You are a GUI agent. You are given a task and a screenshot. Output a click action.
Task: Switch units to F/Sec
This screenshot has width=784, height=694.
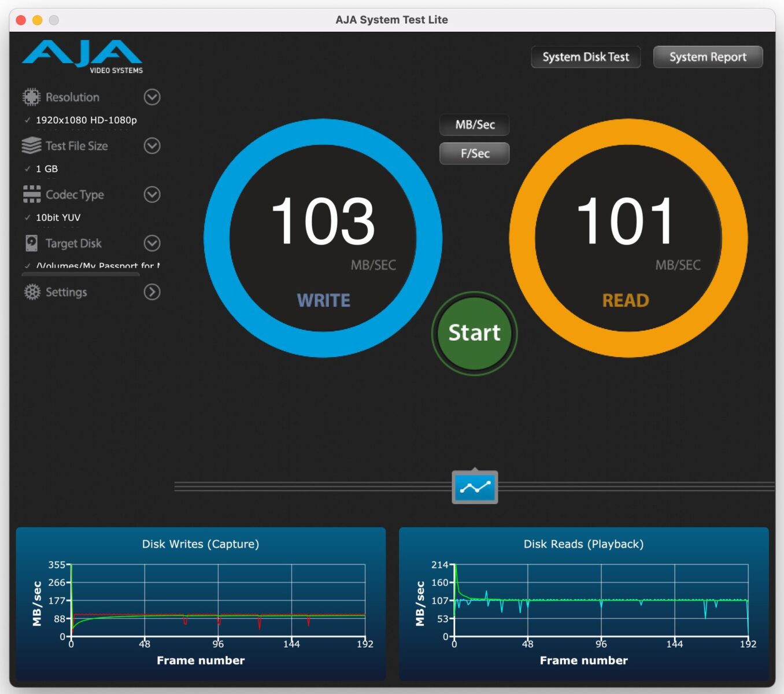click(x=475, y=153)
